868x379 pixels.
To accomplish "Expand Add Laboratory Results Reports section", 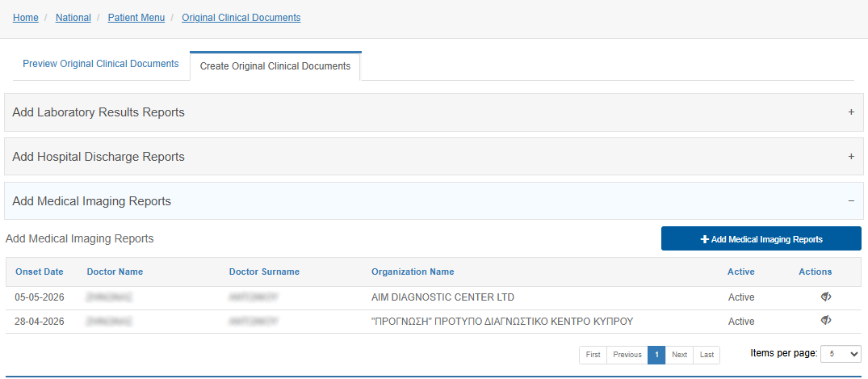I will click(x=434, y=112).
